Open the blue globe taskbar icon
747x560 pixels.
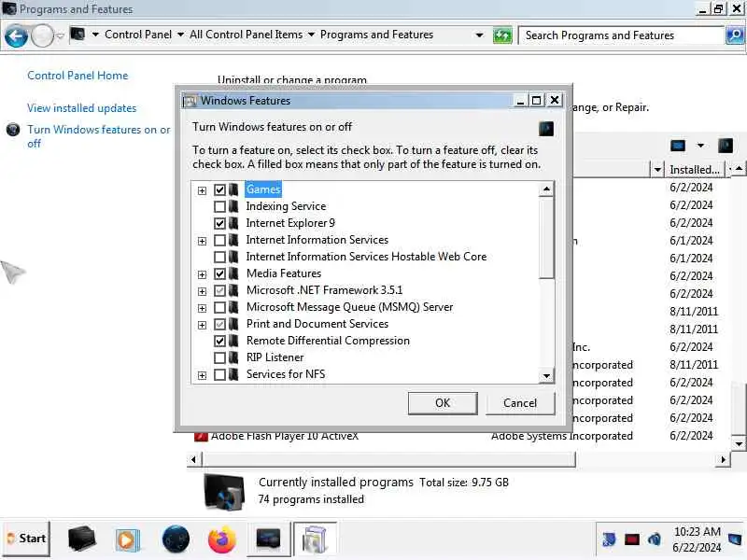(x=176, y=539)
